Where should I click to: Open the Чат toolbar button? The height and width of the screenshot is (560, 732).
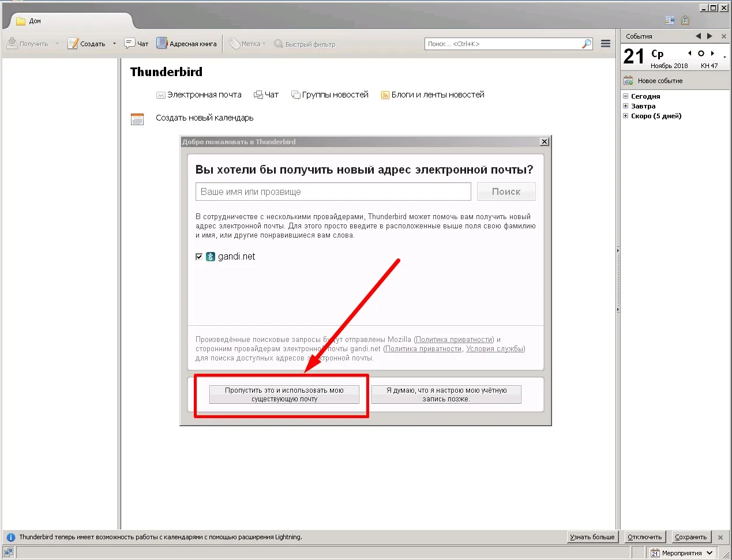click(x=136, y=44)
